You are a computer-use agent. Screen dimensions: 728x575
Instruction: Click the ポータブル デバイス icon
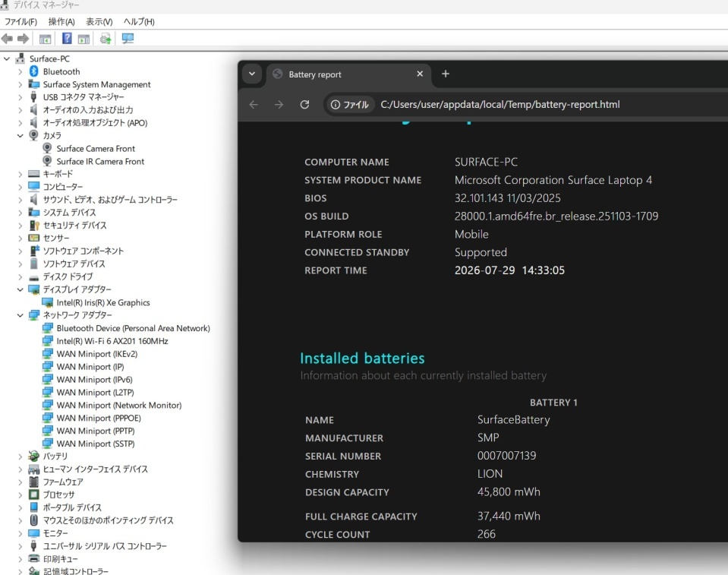(x=33, y=507)
